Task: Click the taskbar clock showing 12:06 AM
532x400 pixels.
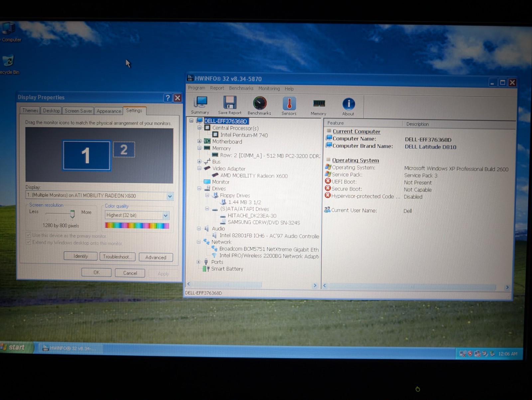Action: [507, 354]
